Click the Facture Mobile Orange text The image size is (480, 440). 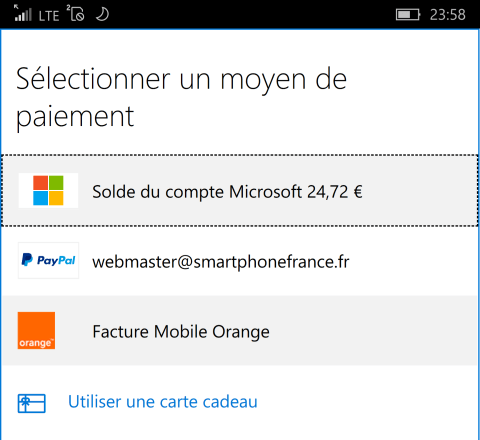[x=181, y=332]
